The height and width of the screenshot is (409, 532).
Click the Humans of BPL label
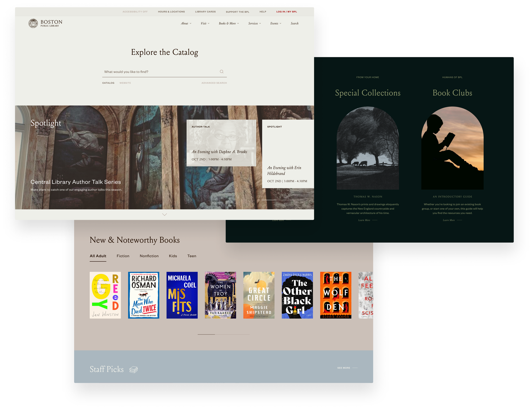[x=452, y=77]
